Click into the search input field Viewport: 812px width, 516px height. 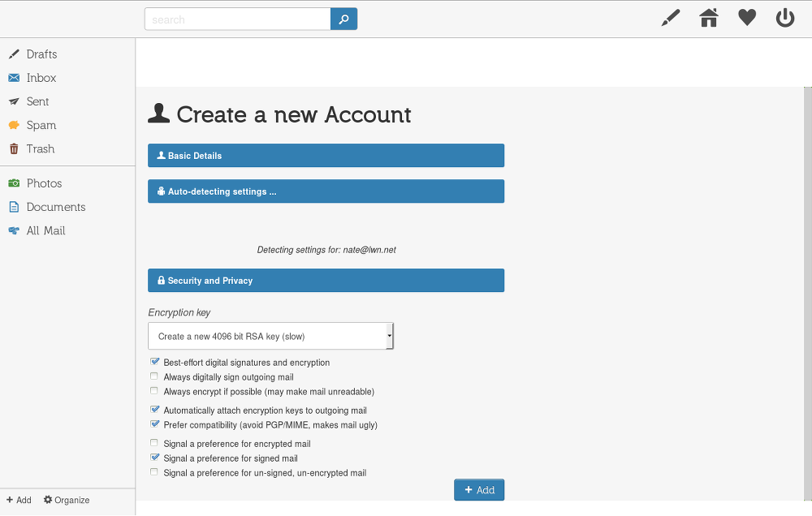click(237, 19)
